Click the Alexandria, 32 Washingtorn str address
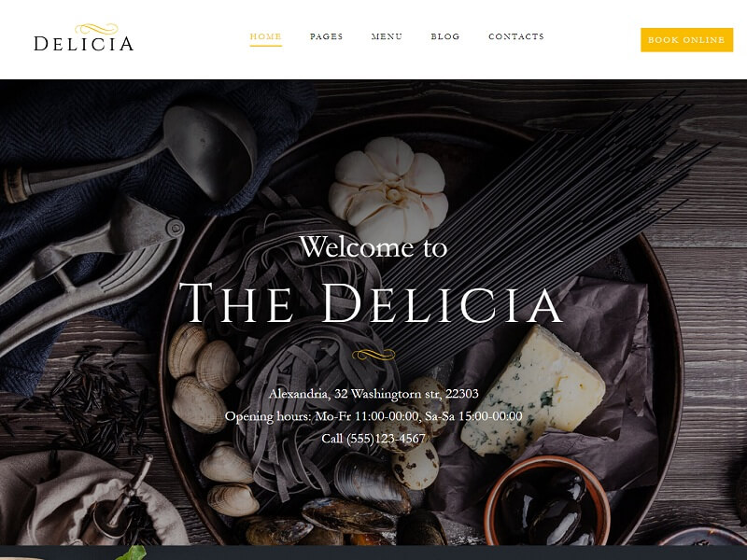747x560 pixels. click(x=373, y=394)
